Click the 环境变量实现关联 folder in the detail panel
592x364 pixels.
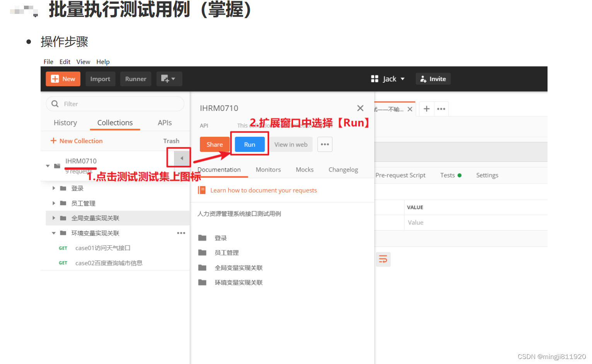pyautogui.click(x=239, y=282)
